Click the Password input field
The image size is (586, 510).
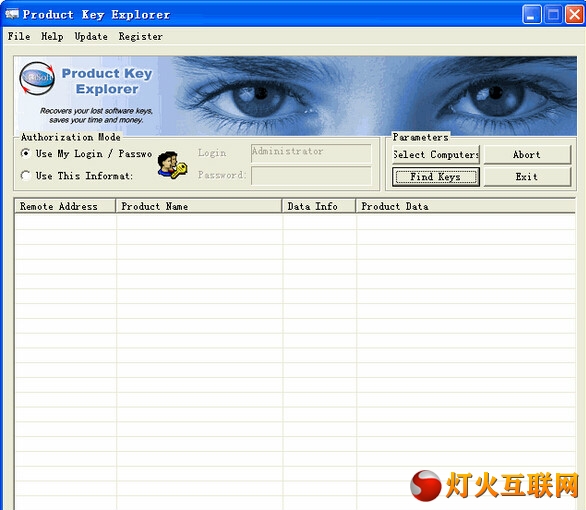coord(311,176)
